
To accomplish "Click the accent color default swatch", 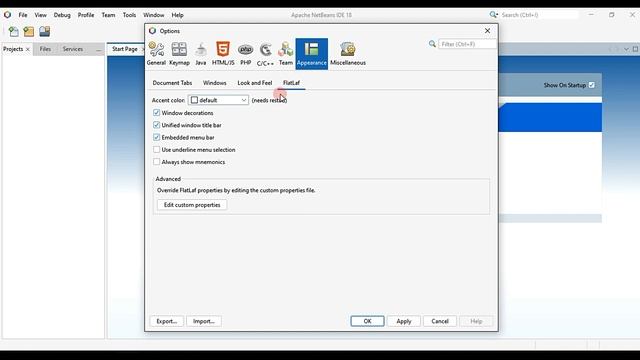I will [x=194, y=100].
